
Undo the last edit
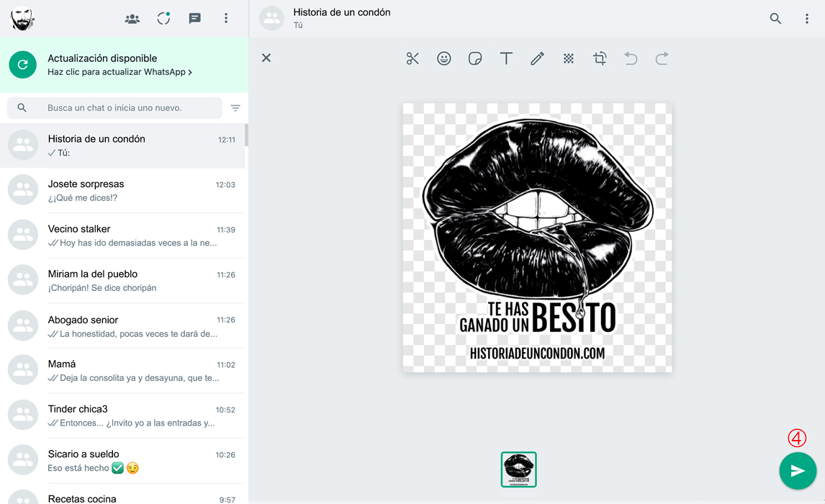click(631, 58)
